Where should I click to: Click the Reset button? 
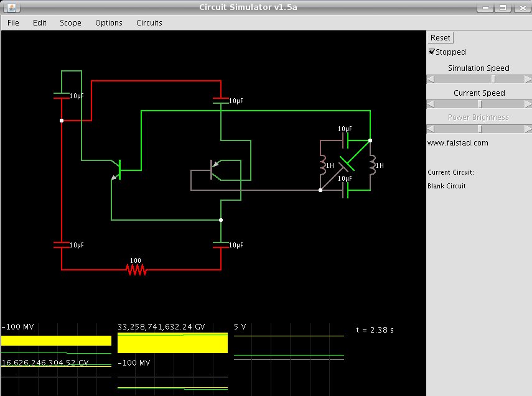(440, 38)
